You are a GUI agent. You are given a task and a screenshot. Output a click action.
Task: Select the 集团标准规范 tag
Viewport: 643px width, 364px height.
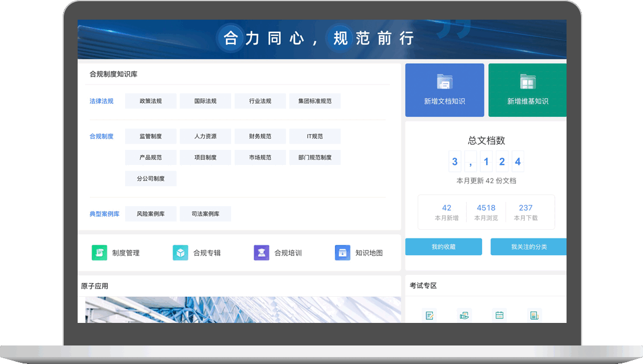[315, 101]
